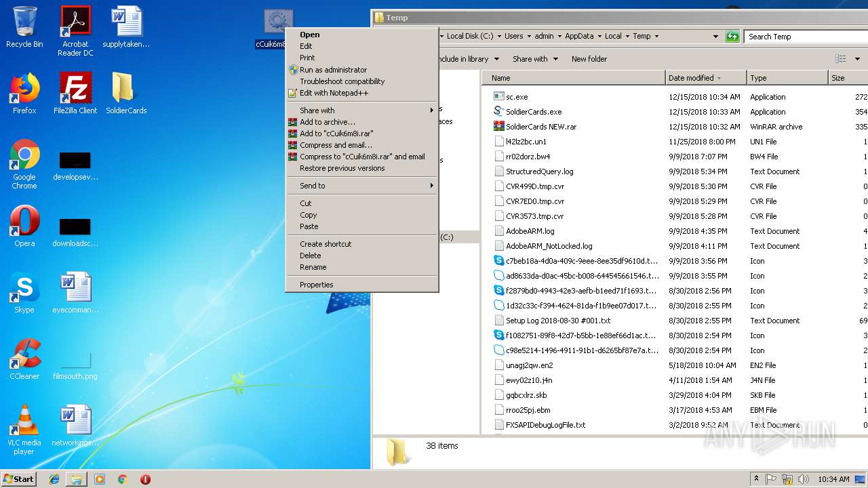Sort by the Date modified column header

[706, 78]
